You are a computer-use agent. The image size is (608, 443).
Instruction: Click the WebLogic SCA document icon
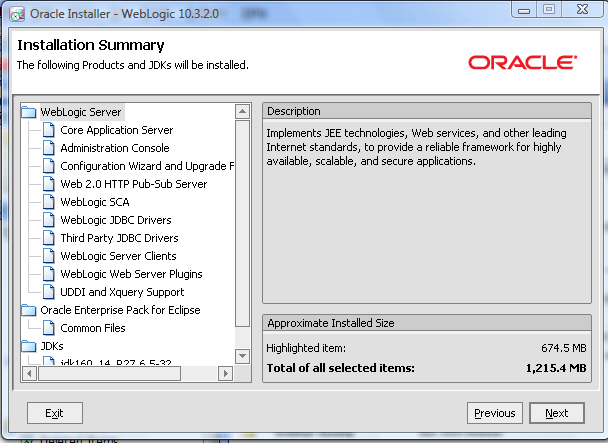click(x=48, y=202)
